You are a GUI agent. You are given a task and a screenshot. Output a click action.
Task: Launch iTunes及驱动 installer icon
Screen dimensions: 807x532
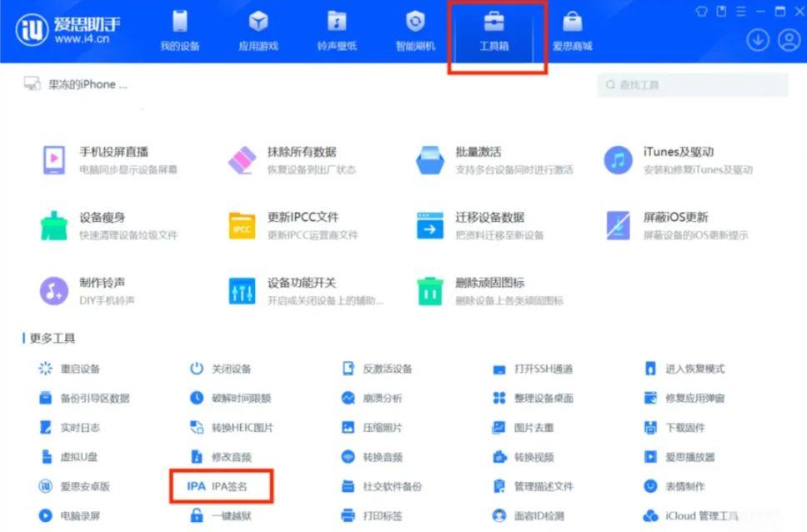click(618, 158)
